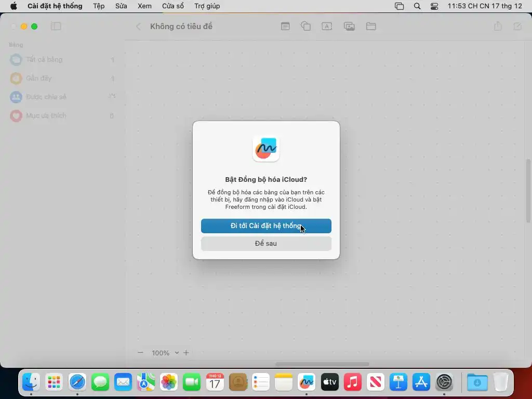The width and height of the screenshot is (532, 399).
Task: Open Reminders from the Dock
Action: [261, 382]
